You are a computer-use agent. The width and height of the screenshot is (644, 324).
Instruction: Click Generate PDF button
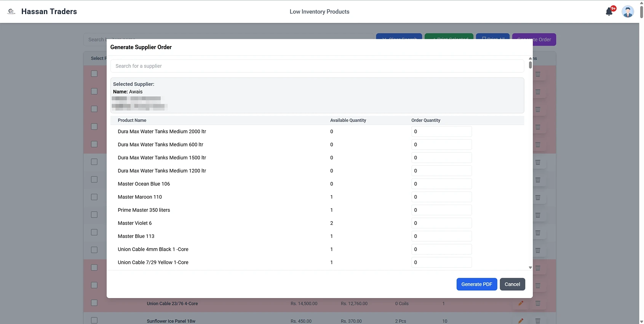477,284
